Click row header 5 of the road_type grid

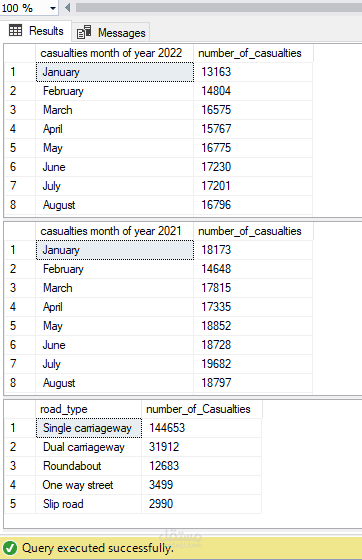[20, 504]
